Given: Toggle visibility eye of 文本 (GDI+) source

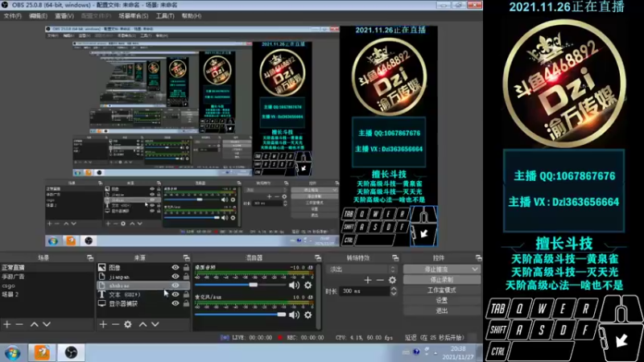Looking at the screenshot, I should pos(175,294).
